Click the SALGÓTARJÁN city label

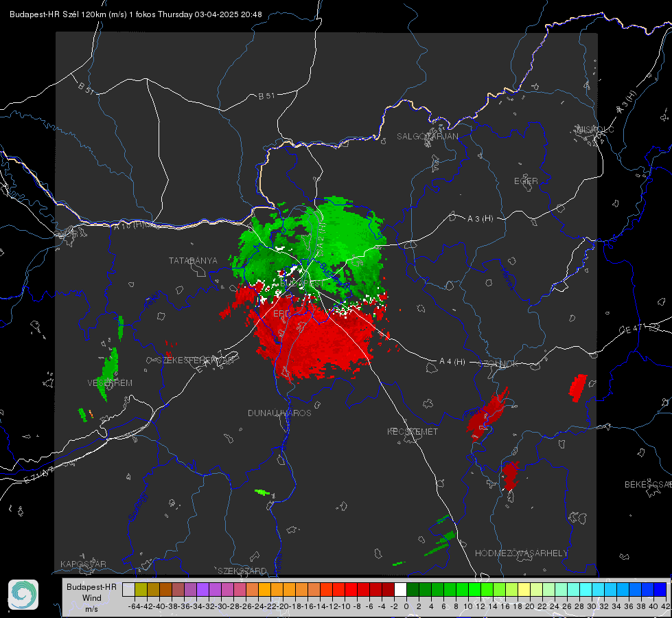(427, 137)
